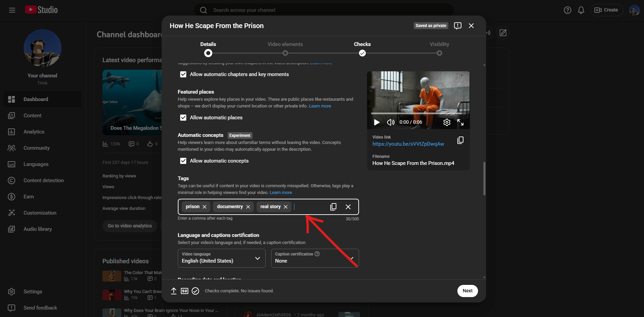Screen dimensions: 644x317
Task: Click the Next button
Action: click(x=467, y=291)
